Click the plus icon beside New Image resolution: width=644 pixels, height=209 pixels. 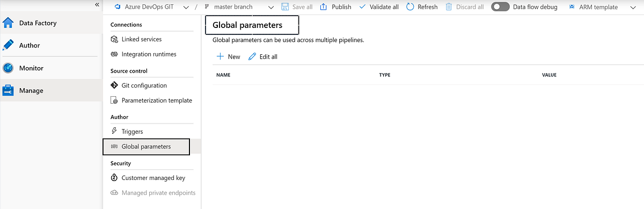click(x=220, y=56)
